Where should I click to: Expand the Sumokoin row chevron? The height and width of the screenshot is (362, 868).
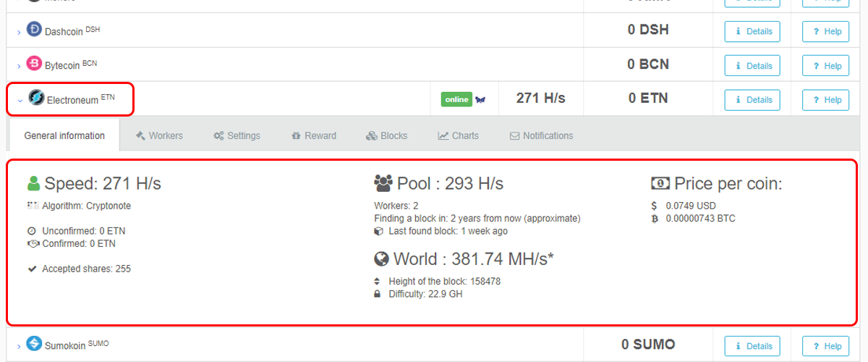click(19, 346)
